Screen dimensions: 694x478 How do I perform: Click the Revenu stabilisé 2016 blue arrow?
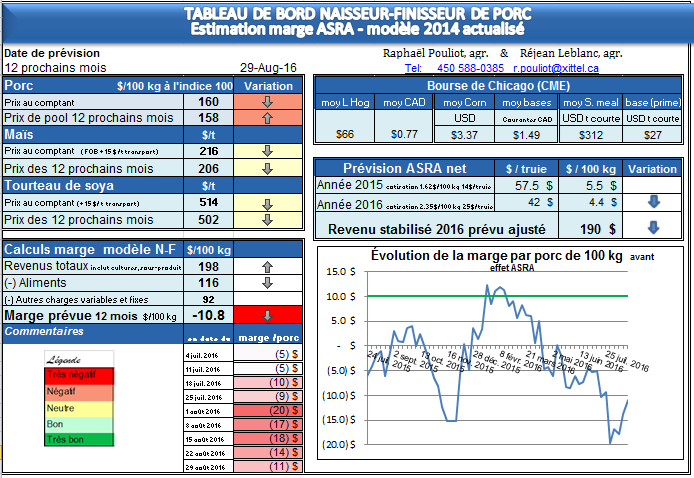[x=653, y=227]
